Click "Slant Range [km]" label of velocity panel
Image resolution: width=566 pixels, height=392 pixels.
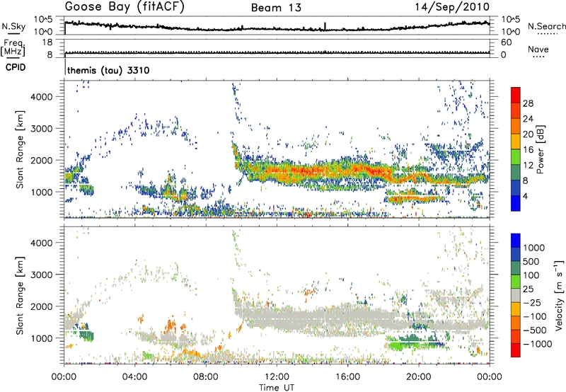point(20,295)
